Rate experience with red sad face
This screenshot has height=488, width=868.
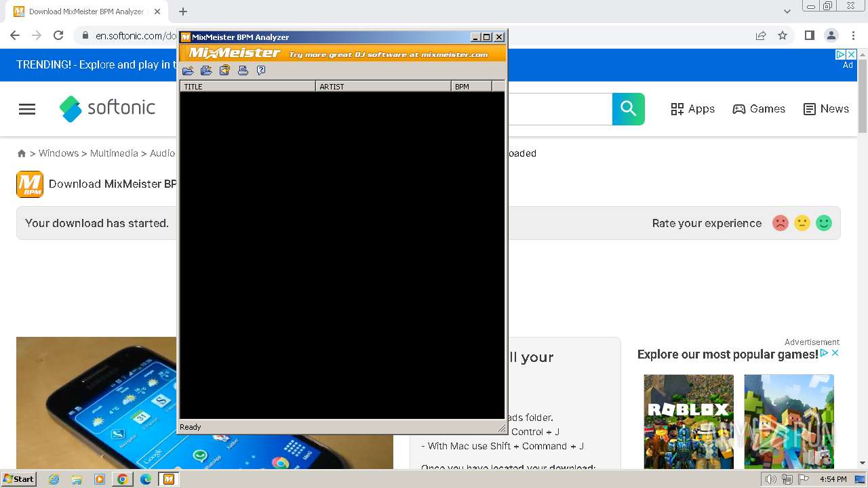coord(781,223)
